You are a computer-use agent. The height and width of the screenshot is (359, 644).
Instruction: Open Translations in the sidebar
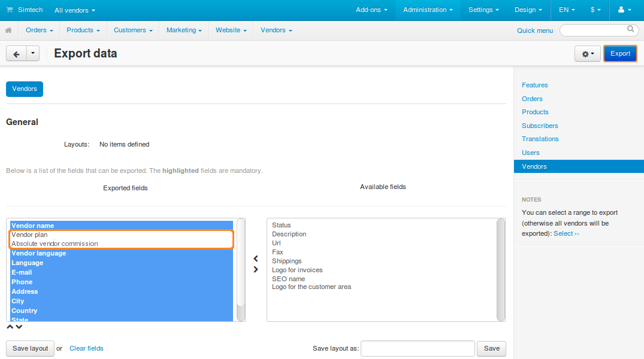click(540, 139)
